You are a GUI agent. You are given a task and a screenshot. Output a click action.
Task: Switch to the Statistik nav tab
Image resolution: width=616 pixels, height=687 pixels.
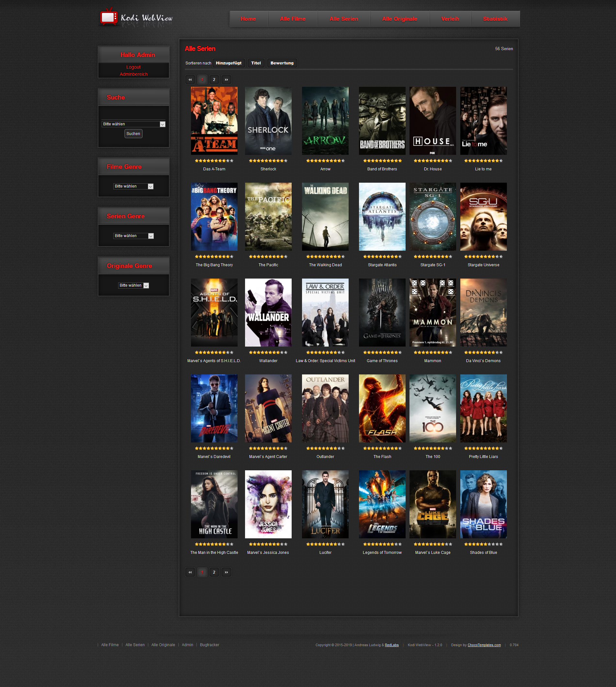click(x=495, y=19)
